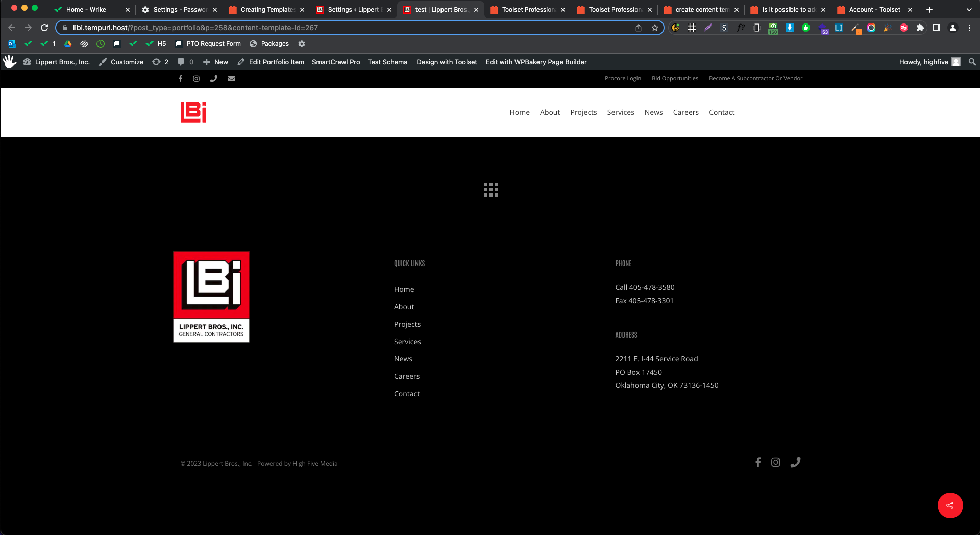Screen dimensions: 980x535
Task: Open the New content menu
Action: [x=215, y=62]
